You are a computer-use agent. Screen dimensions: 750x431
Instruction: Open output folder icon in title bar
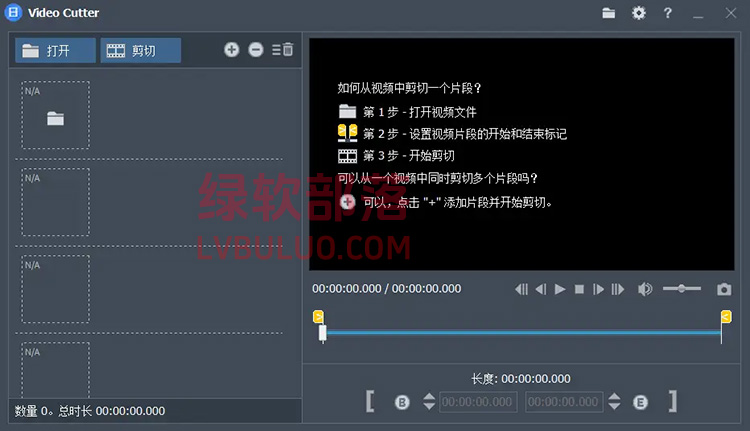point(608,13)
